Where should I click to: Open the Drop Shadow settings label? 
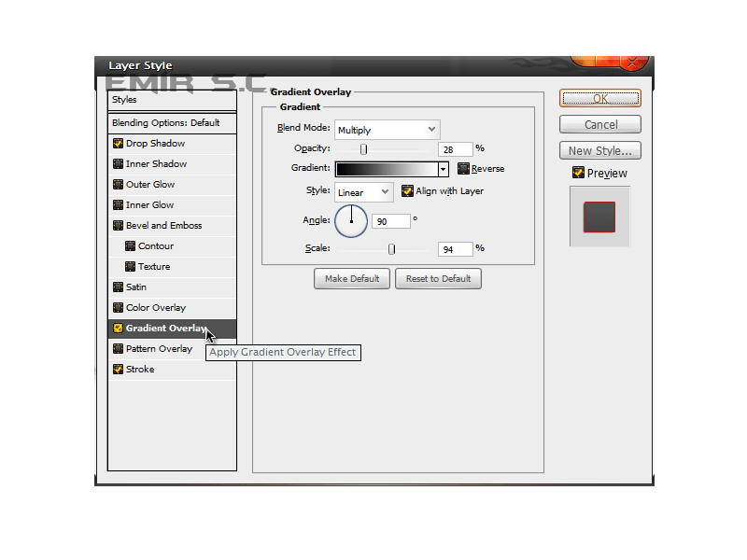click(155, 144)
